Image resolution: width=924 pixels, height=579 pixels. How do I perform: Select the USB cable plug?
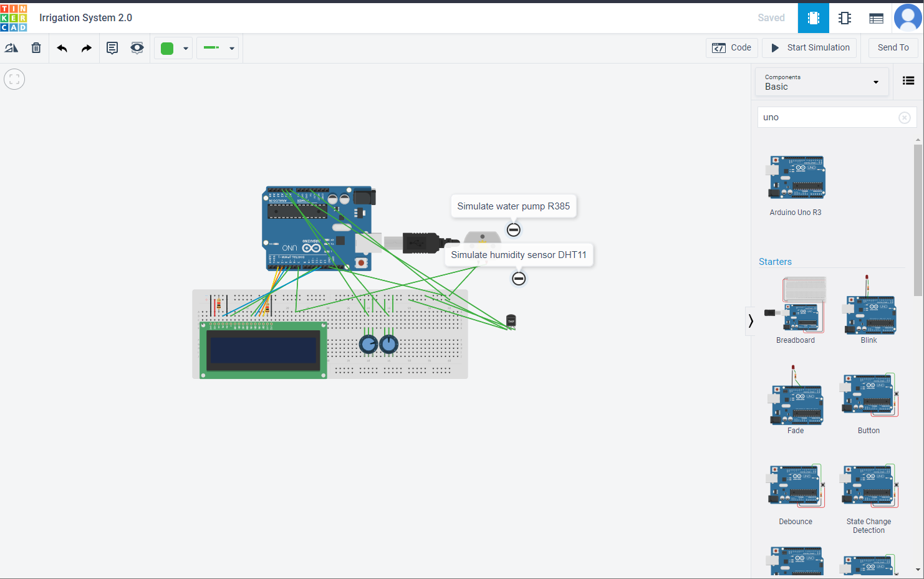point(423,242)
